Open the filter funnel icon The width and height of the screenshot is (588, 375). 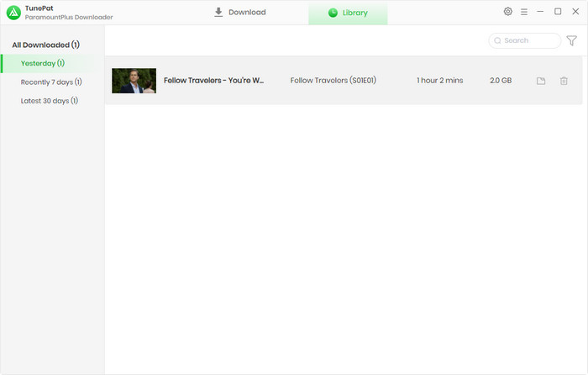click(x=572, y=40)
